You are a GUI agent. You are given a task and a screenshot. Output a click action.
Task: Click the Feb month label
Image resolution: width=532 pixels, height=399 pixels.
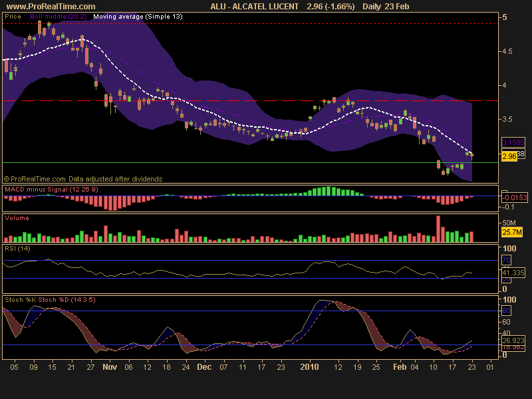pyautogui.click(x=400, y=367)
